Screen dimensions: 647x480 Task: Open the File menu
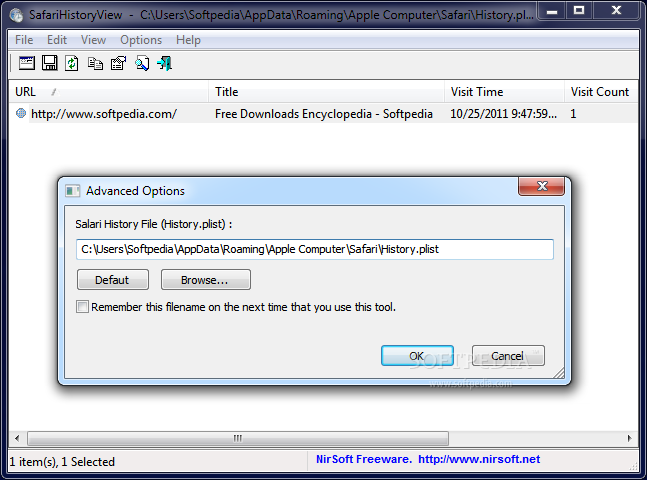coord(24,40)
